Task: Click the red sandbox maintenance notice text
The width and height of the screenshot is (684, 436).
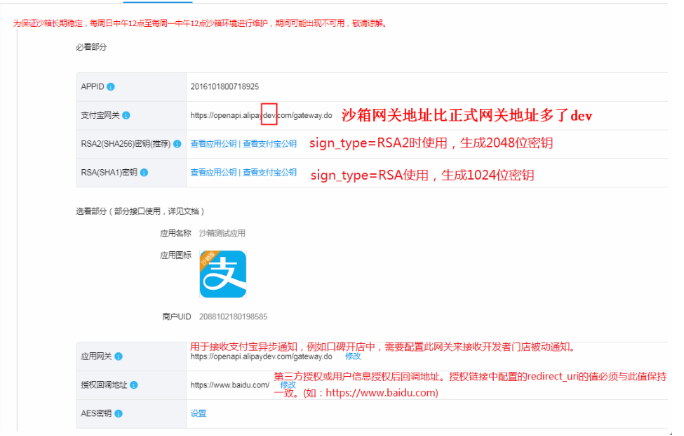Action: pos(200,23)
